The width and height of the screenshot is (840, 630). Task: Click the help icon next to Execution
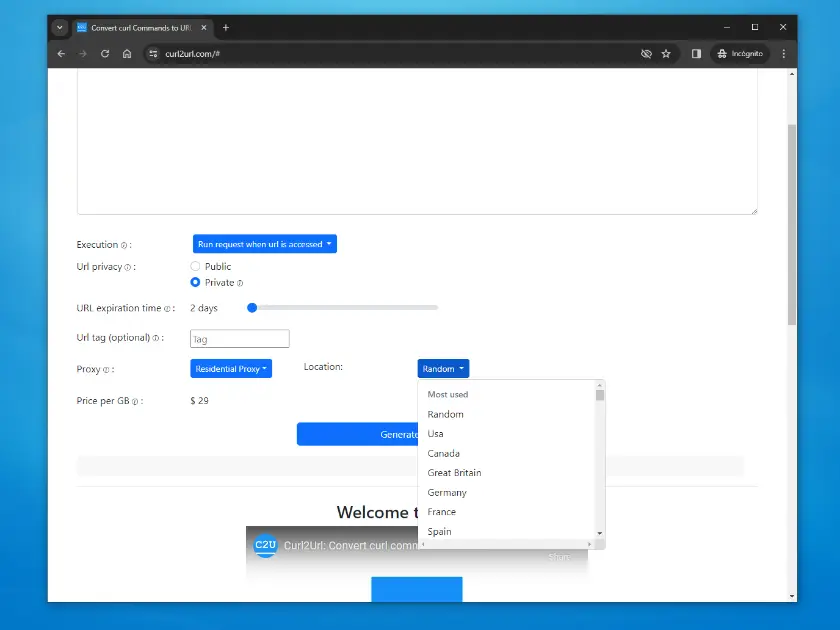click(122, 244)
